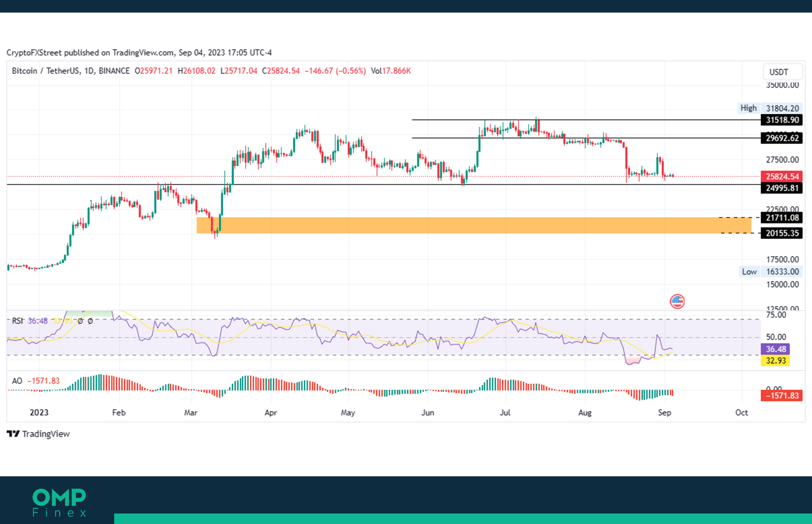Click the low price L25717.04 in header
812x524 pixels.
click(239, 71)
